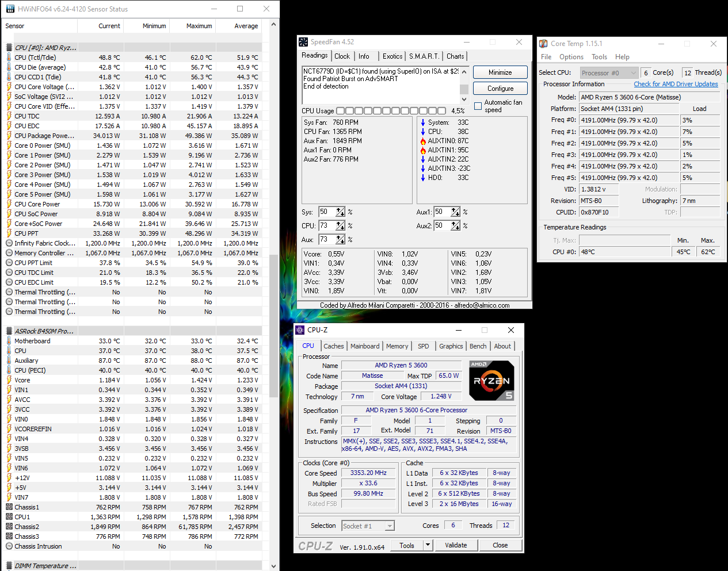Open the File menu in Core Temp
The image size is (728, 571).
(546, 57)
